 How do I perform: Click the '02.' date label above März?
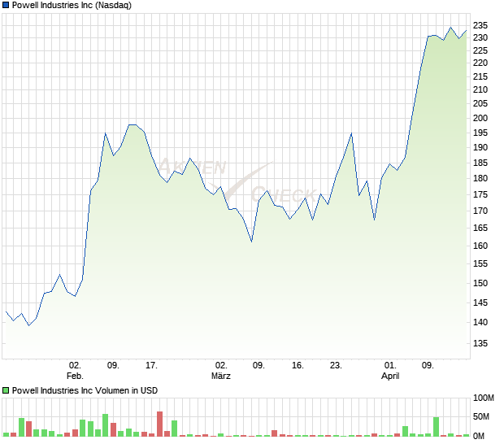[x=221, y=365]
